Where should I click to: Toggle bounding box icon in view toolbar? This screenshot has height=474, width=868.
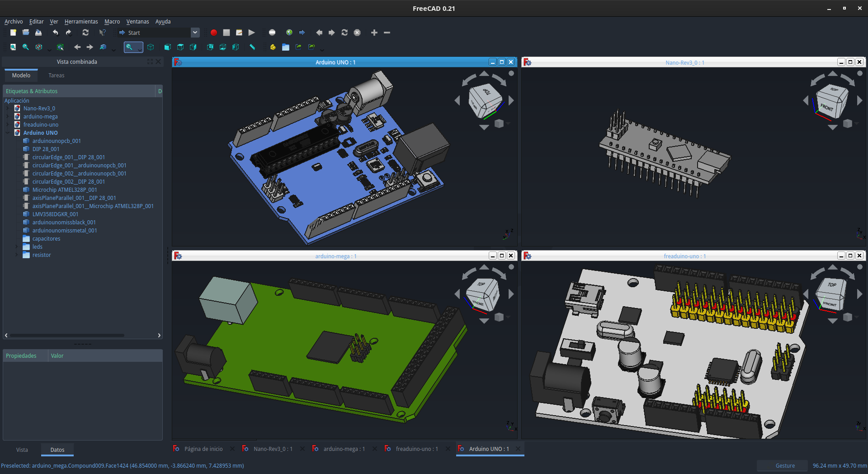tap(60, 47)
